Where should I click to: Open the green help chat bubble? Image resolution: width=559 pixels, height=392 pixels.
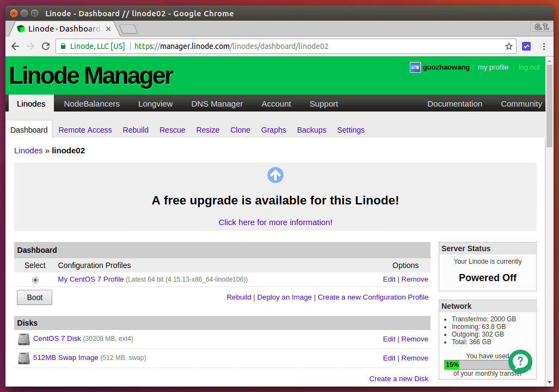520,362
